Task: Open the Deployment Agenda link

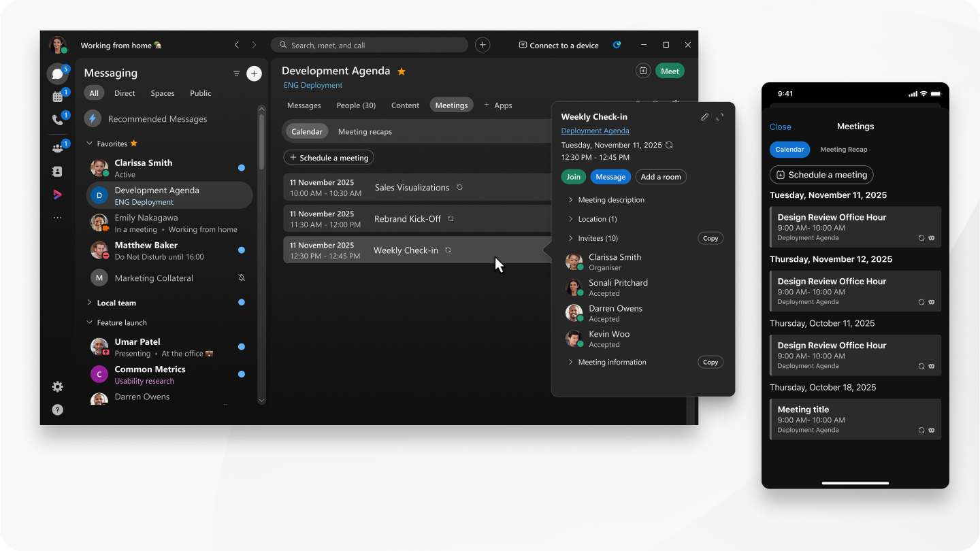Action: point(595,131)
